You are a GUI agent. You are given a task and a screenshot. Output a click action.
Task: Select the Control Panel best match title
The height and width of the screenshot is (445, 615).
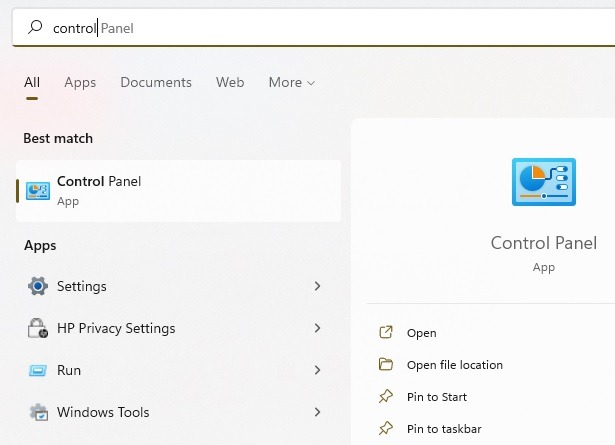[x=99, y=181]
